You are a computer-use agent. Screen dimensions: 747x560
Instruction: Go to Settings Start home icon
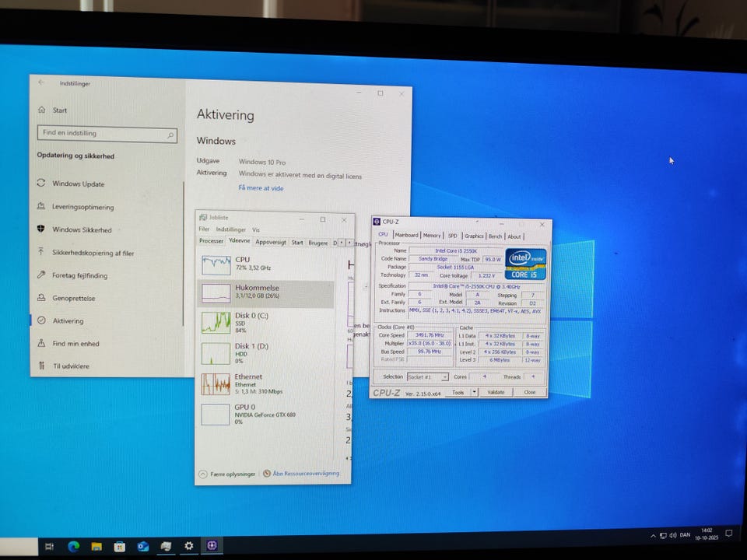pos(41,110)
